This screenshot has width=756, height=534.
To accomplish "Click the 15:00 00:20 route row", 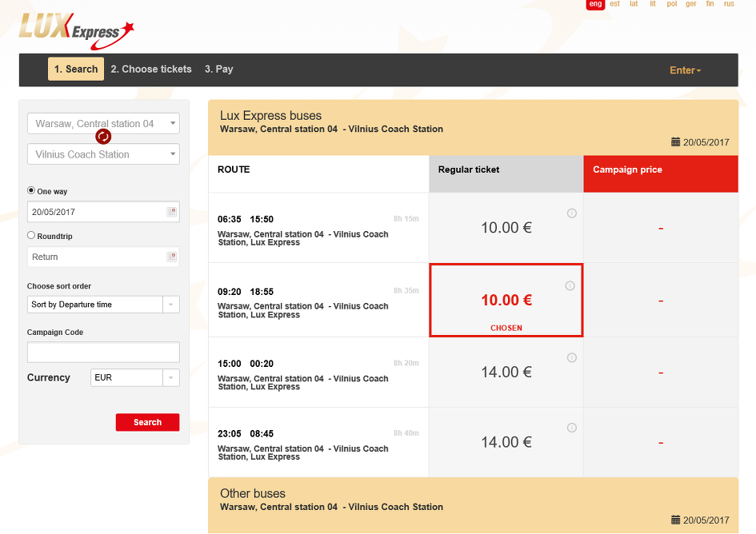I will pos(318,372).
